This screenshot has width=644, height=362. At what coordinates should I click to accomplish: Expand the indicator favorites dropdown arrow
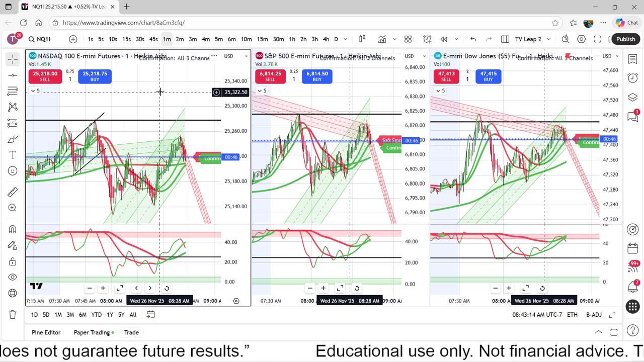pyautogui.click(x=394, y=39)
